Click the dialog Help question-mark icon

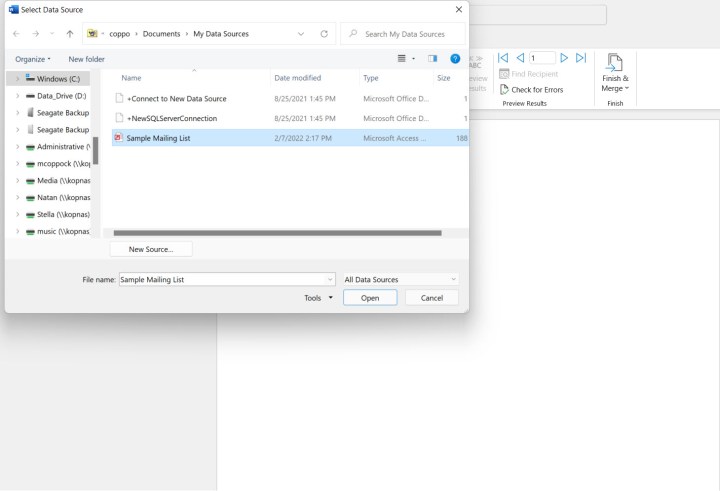(x=455, y=59)
